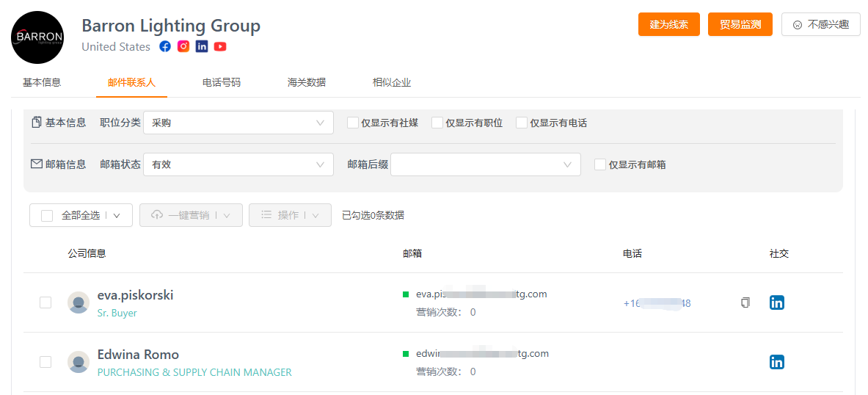Switch to 基本信息 tab
868x395 pixels.
coord(42,82)
